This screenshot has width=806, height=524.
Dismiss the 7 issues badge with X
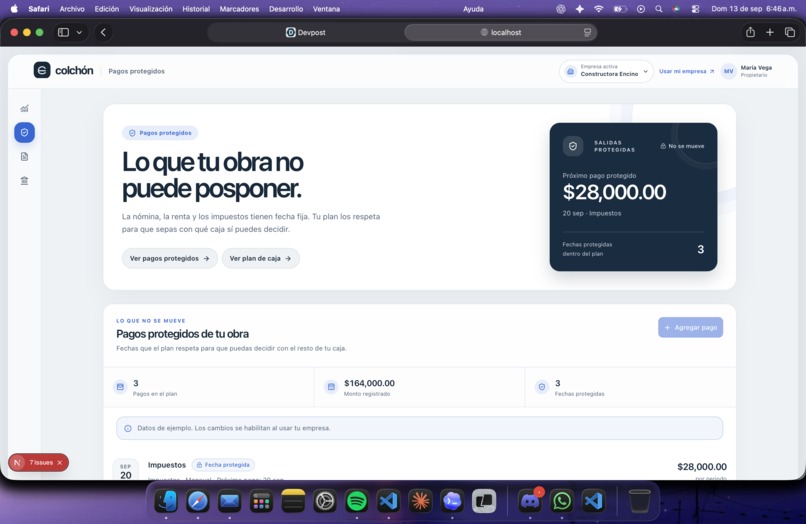click(60, 462)
